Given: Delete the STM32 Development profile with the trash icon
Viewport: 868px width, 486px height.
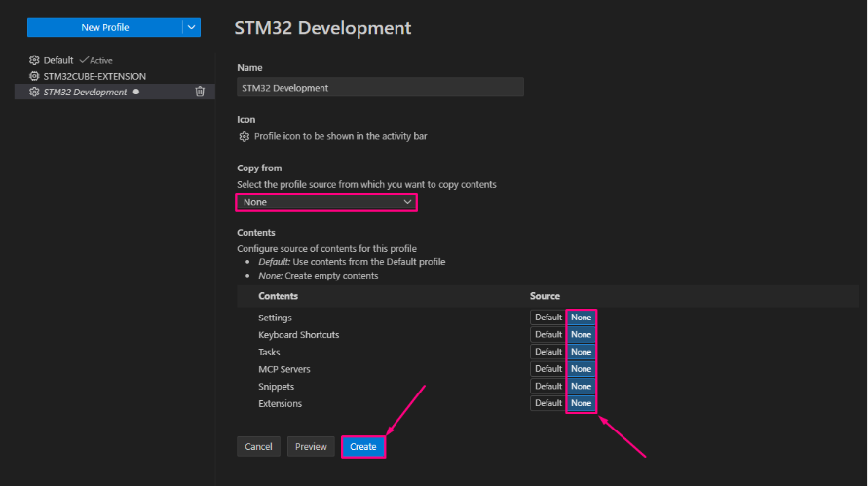Looking at the screenshot, I should 200,92.
